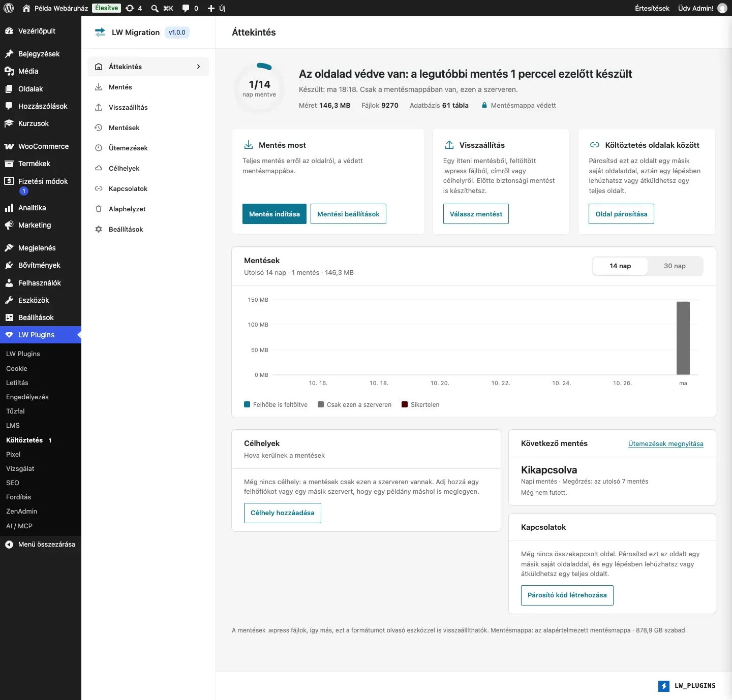
Task: Click the WooCommerce icon in sidebar
Action: click(x=9, y=146)
